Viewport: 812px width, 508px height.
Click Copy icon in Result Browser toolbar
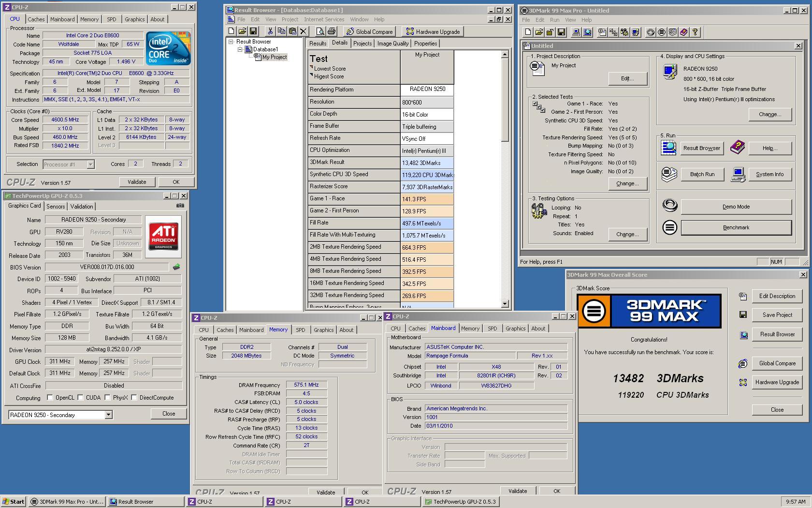pyautogui.click(x=281, y=31)
